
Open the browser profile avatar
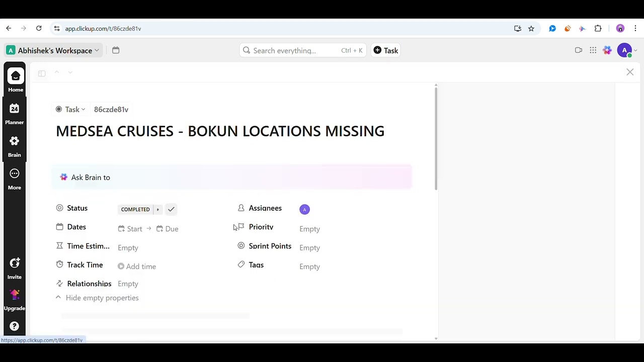coord(620,29)
